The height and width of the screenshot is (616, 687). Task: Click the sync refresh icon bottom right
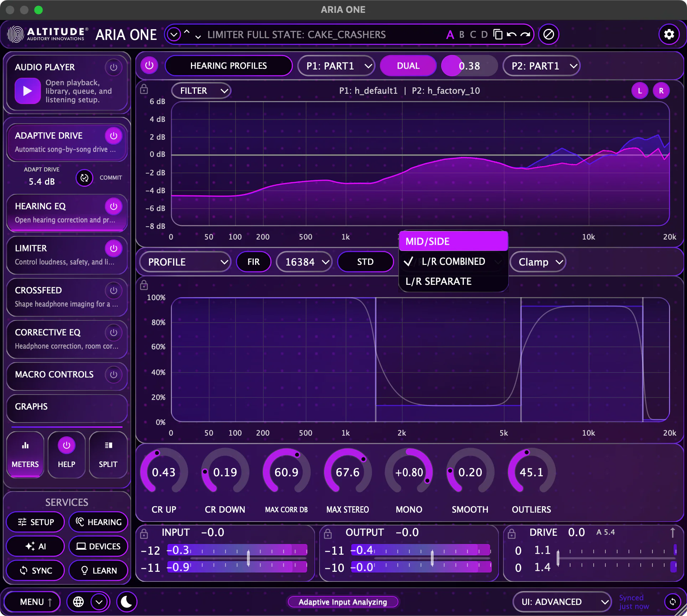pyautogui.click(x=672, y=602)
